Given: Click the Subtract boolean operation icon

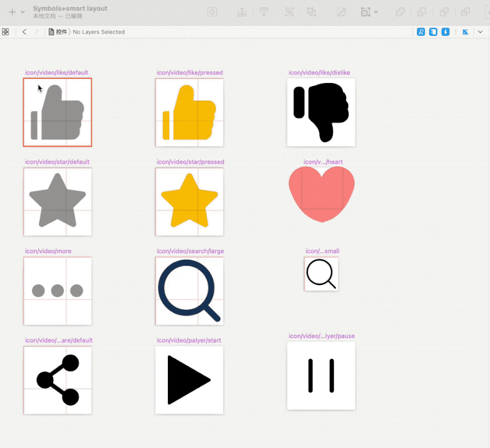Looking at the screenshot, I should [421, 12].
